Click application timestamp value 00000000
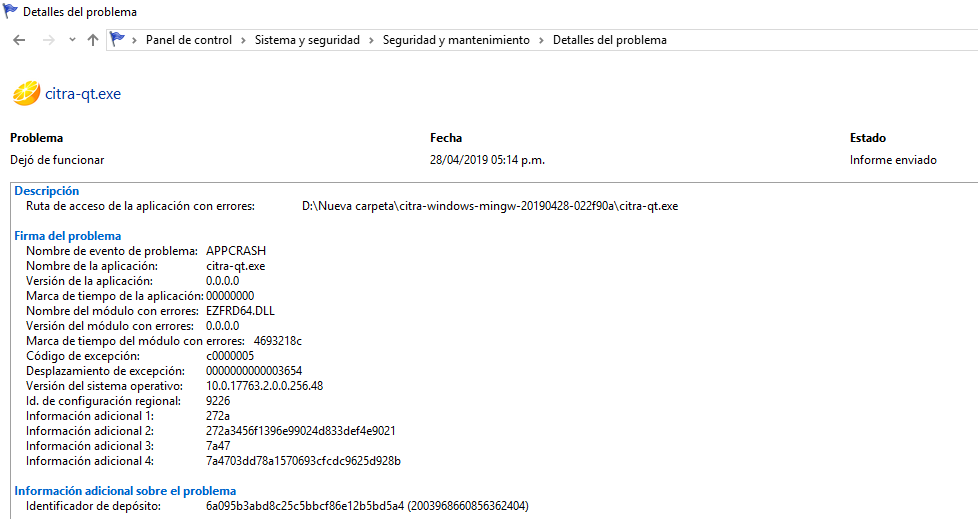The image size is (978, 519). (x=230, y=296)
